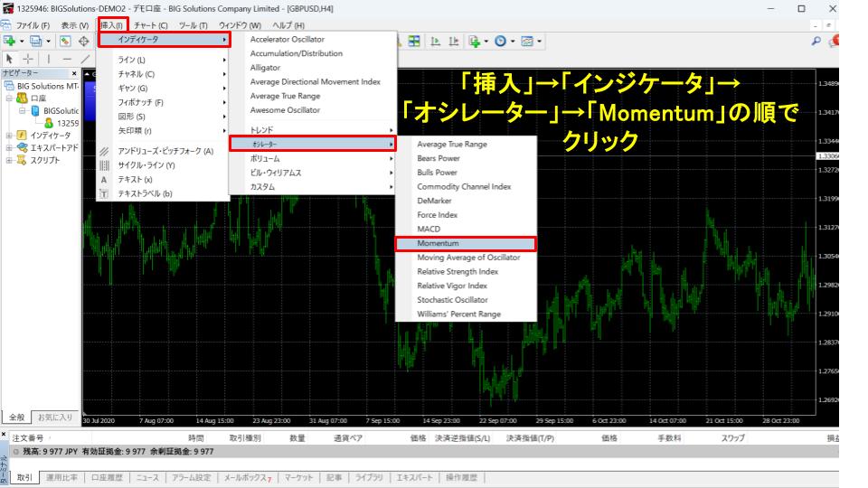
Task: Collapse the 口座 tree node
Action: click(x=8, y=99)
